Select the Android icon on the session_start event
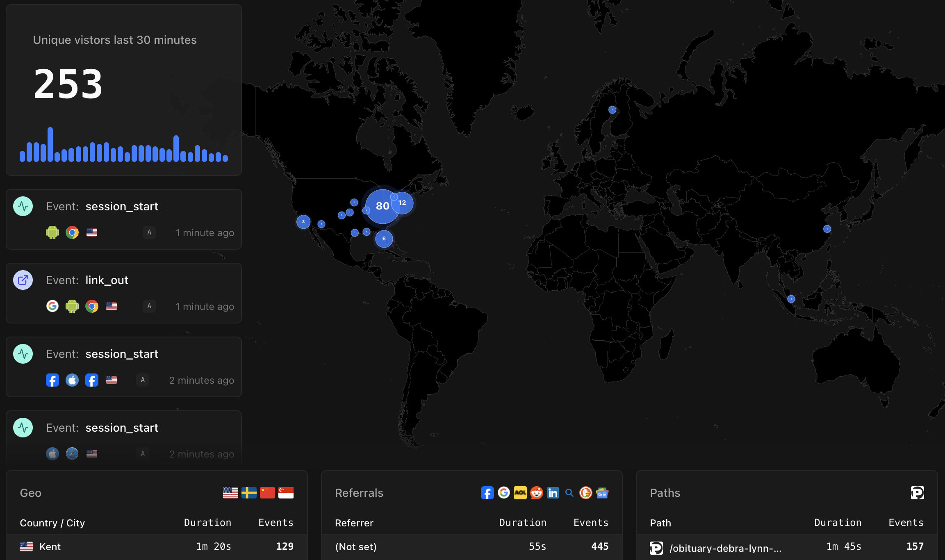The width and height of the screenshot is (945, 560). pyautogui.click(x=52, y=232)
